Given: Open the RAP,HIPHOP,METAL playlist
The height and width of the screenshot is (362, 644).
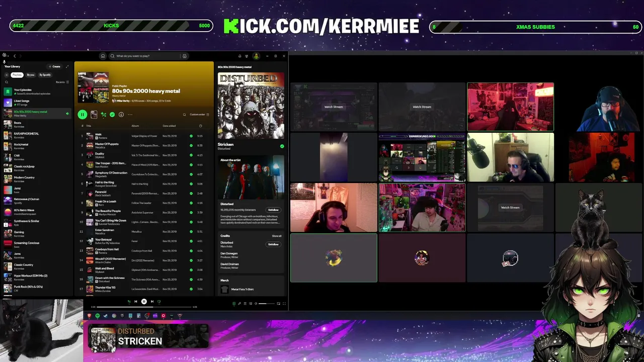Looking at the screenshot, I should click(36, 135).
